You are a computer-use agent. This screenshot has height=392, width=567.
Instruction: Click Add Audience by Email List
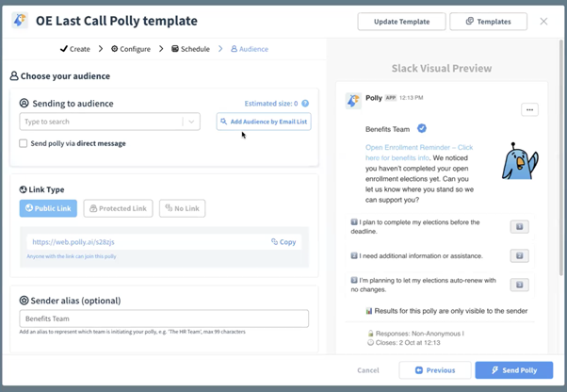pos(264,122)
